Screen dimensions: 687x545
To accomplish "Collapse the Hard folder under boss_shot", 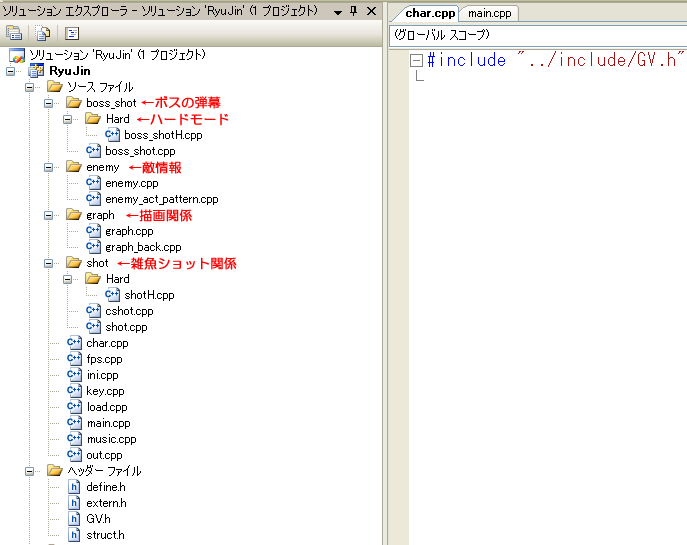I will (x=67, y=119).
